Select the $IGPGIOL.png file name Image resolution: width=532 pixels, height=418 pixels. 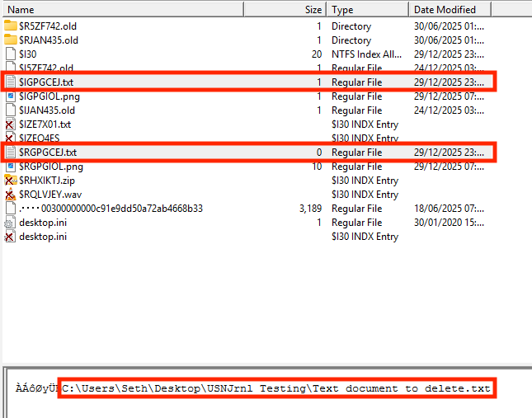[49, 96]
